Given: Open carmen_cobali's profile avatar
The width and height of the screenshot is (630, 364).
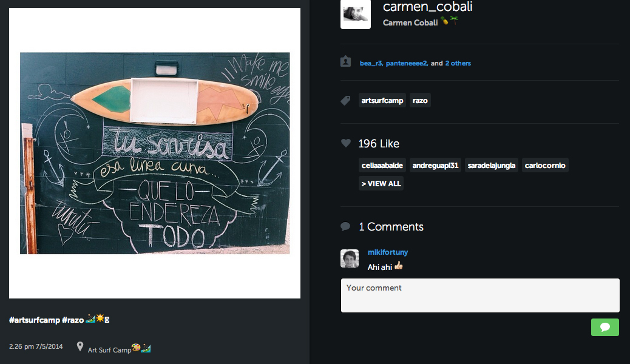Looking at the screenshot, I should coord(356,14).
